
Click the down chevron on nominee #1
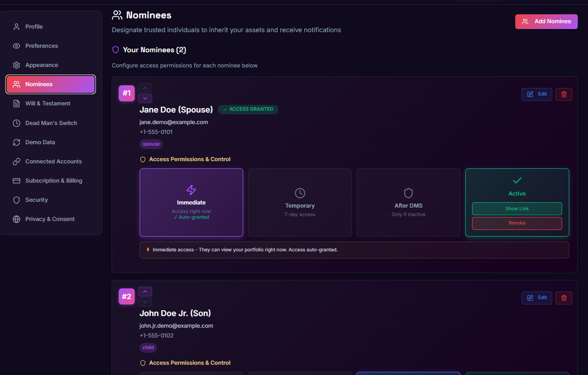tap(145, 98)
